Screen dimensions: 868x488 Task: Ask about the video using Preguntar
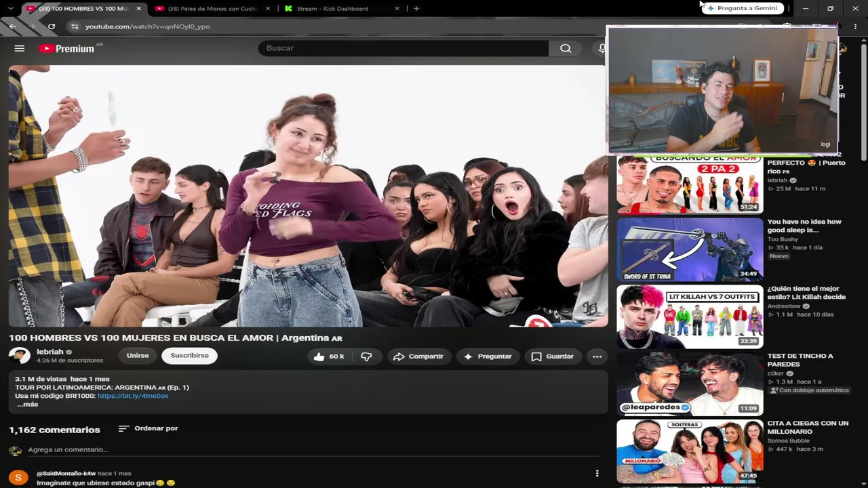click(488, 357)
